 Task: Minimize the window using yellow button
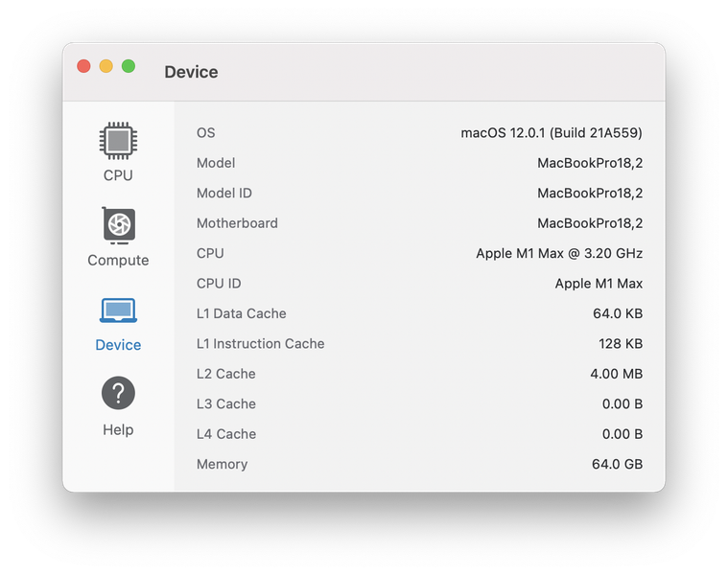pos(106,66)
